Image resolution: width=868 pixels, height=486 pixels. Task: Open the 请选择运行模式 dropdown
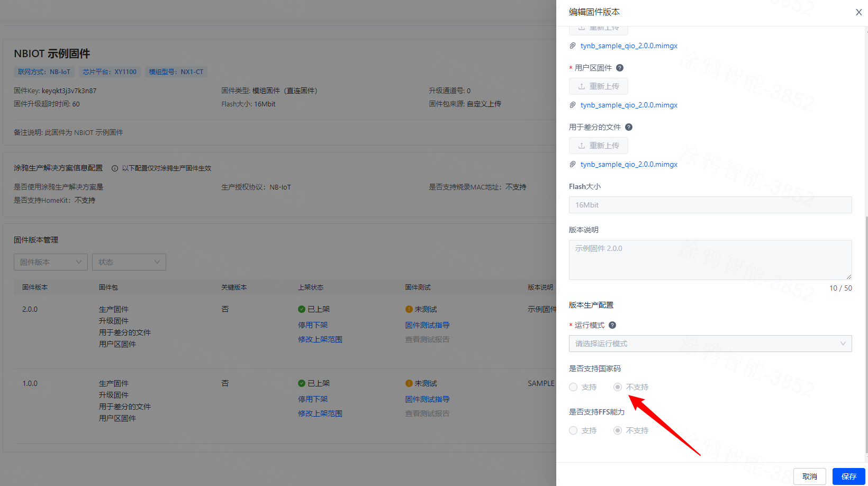[710, 344]
